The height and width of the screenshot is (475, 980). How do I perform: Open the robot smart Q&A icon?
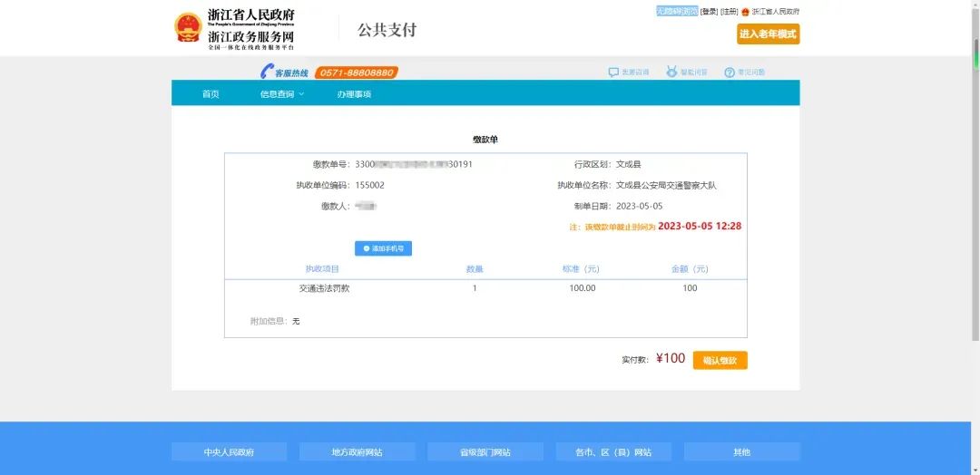671,73
